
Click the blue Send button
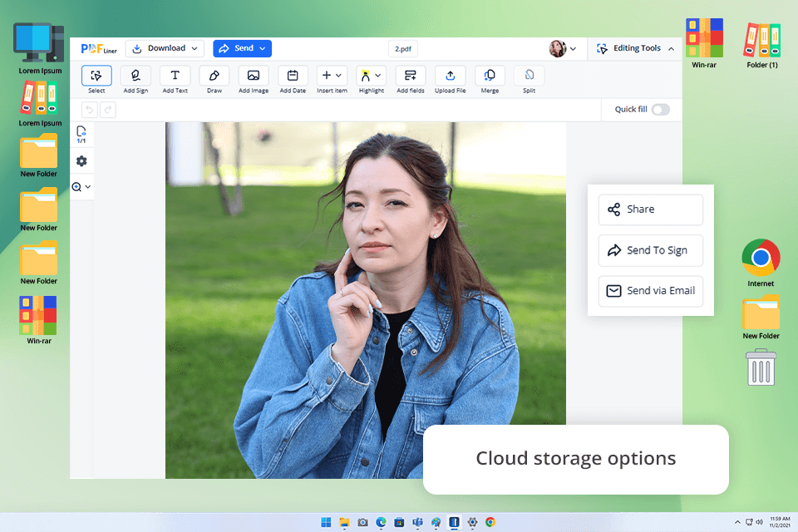(242, 48)
